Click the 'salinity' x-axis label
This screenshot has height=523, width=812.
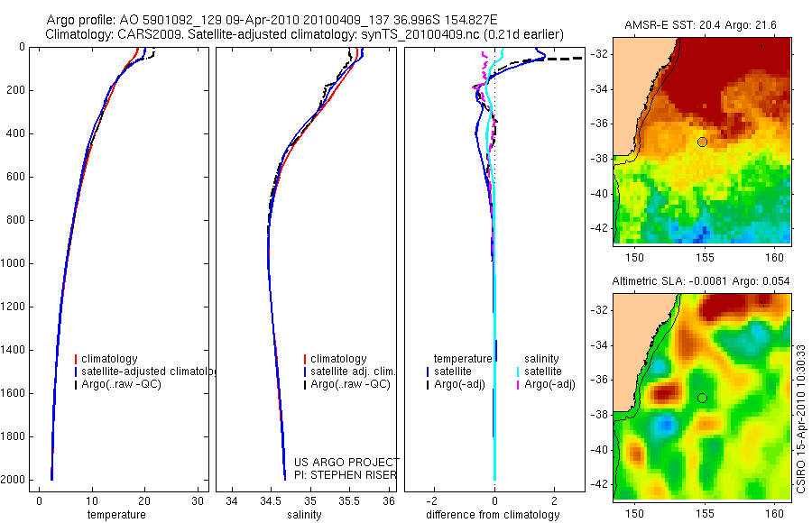tap(304, 515)
